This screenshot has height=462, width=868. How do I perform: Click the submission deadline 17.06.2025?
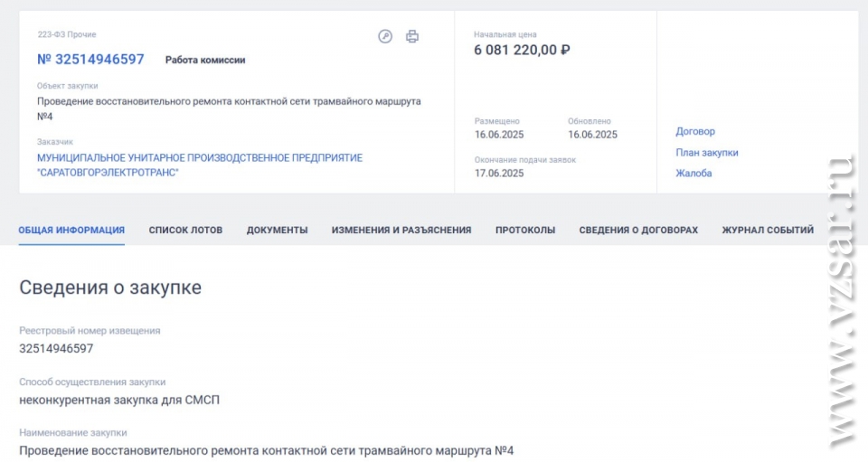499,174
